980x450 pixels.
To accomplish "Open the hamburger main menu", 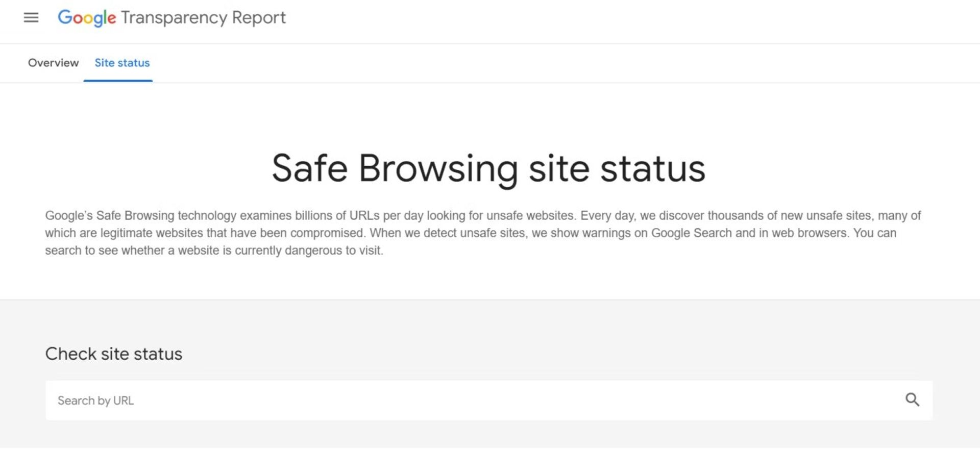I will pyautogui.click(x=31, y=18).
